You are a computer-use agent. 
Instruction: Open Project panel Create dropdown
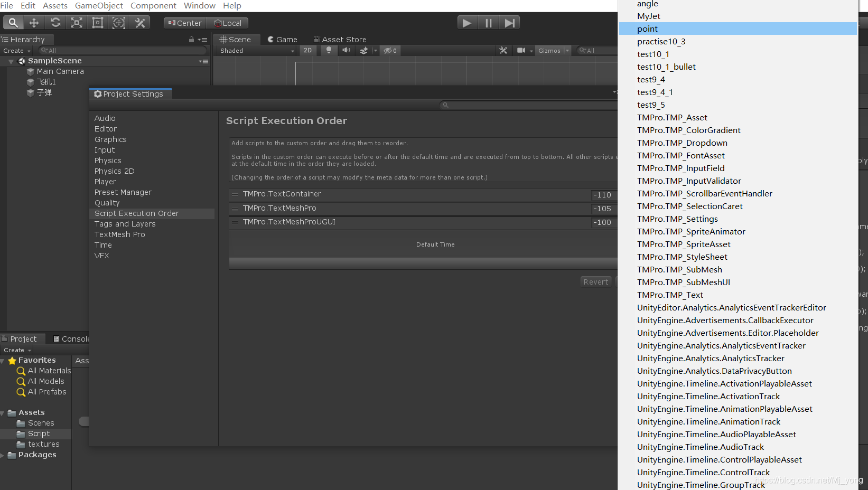[x=17, y=350]
